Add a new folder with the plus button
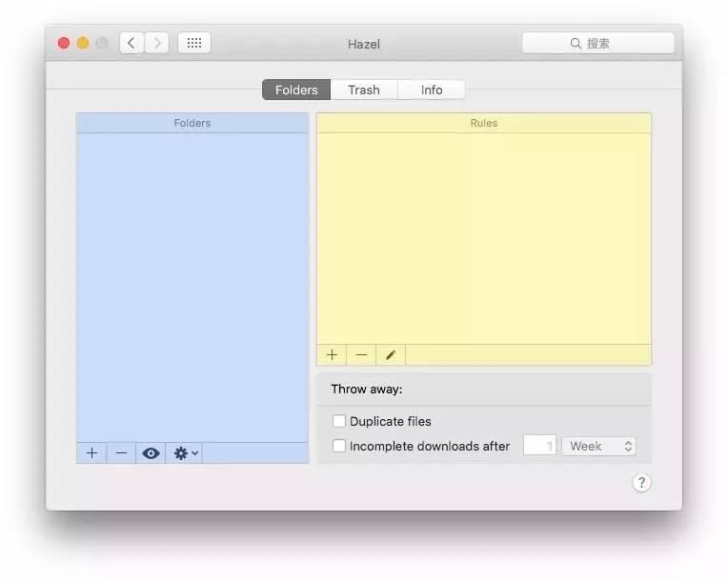This screenshot has height=581, width=728. tap(91, 453)
